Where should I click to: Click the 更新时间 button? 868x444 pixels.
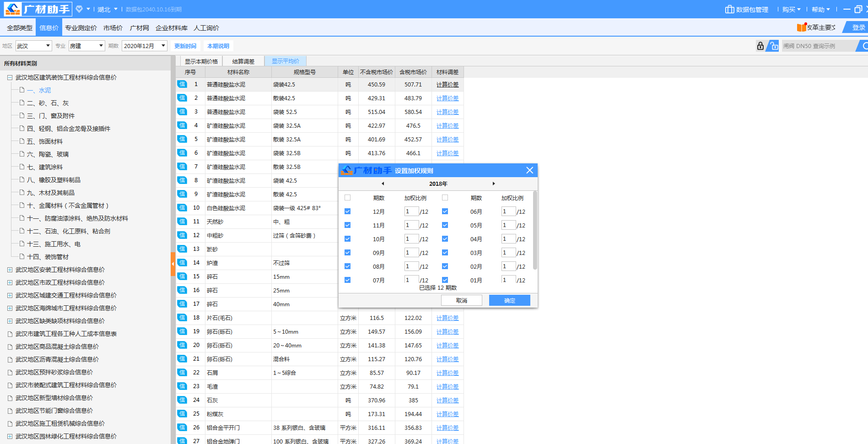coord(185,46)
